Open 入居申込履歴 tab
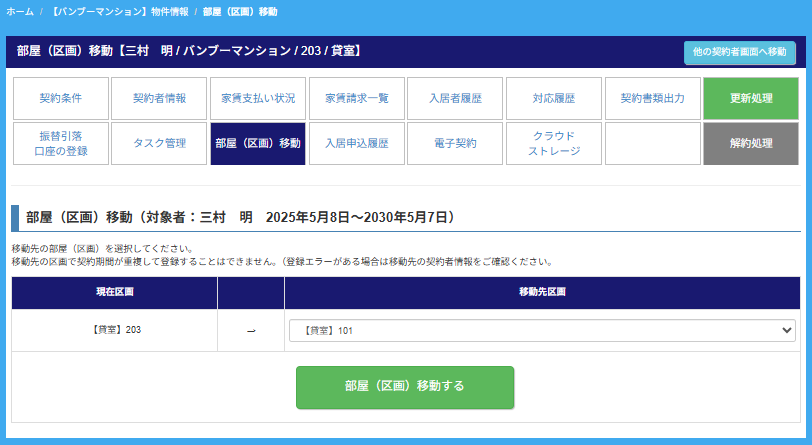This screenshot has width=812, height=445. click(x=357, y=143)
